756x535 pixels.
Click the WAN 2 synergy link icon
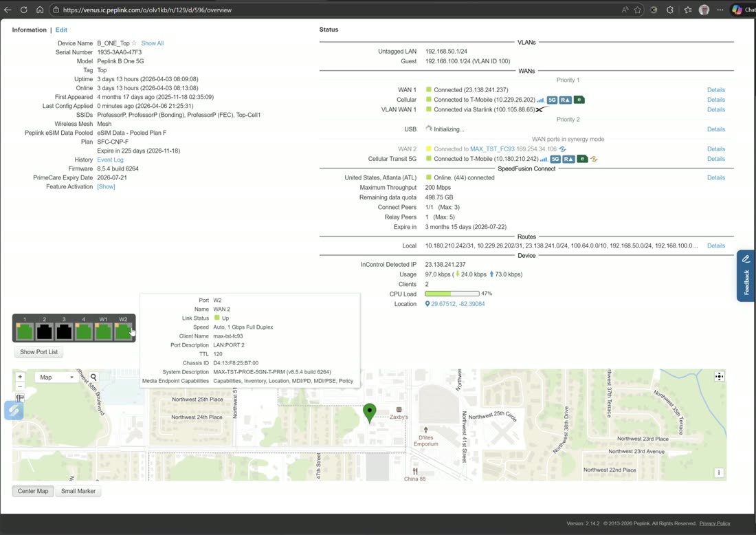(562, 149)
